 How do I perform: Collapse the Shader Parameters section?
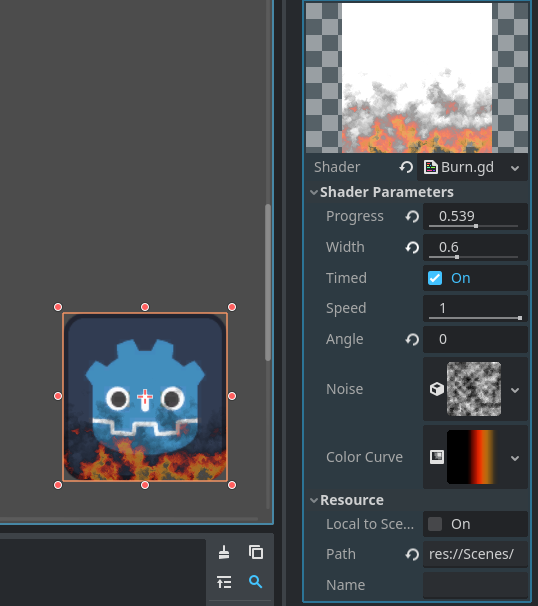pyautogui.click(x=314, y=192)
